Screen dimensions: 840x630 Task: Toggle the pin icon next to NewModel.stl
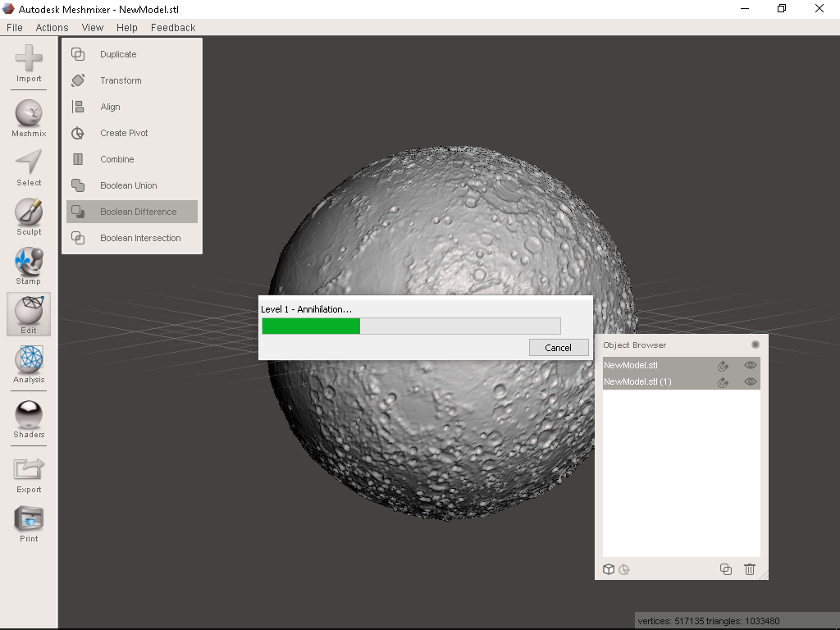(723, 365)
